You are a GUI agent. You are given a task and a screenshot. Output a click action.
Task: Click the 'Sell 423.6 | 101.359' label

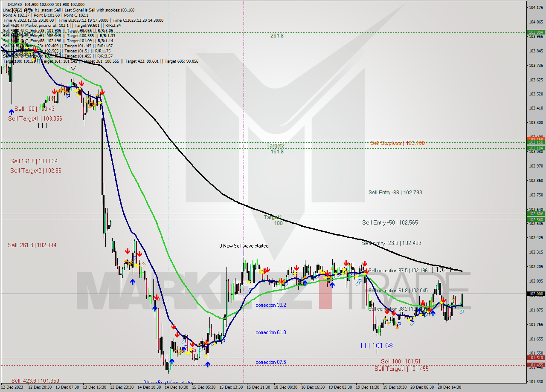coord(35,381)
